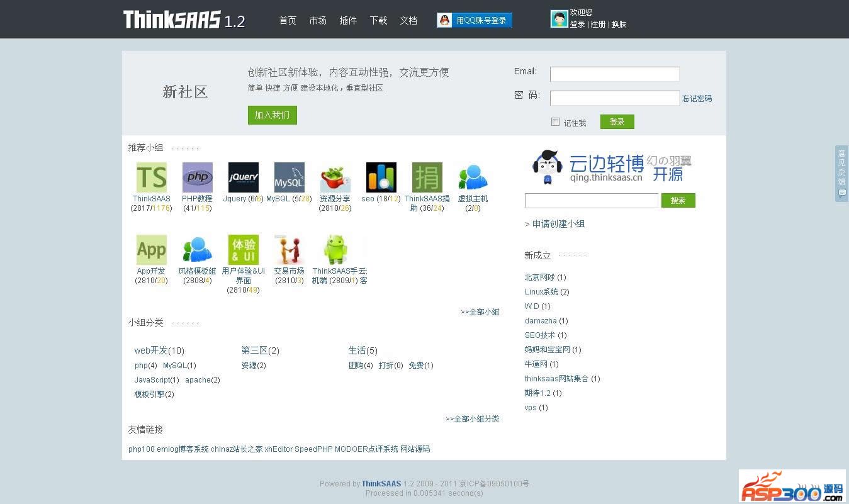
Task: Open the 交易市场 handshake icon
Action: point(290,250)
